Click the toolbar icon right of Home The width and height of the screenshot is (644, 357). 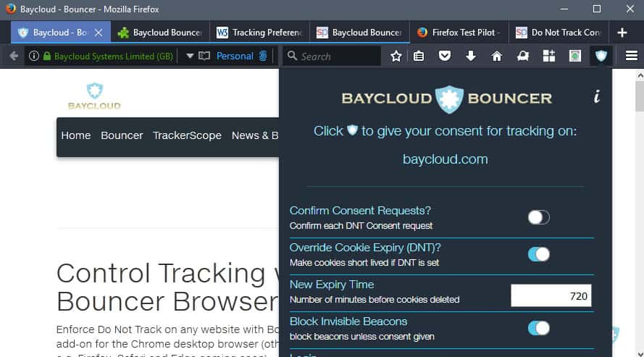pyautogui.click(x=523, y=56)
